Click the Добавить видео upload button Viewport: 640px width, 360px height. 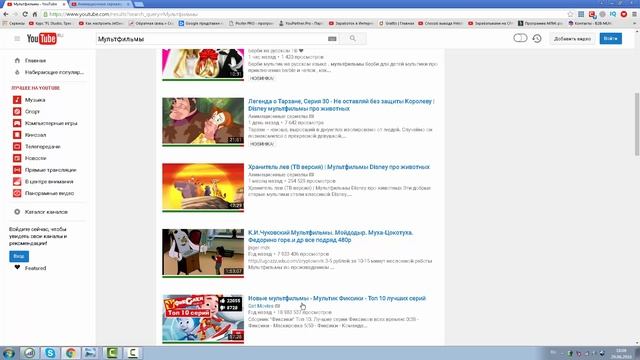click(572, 39)
